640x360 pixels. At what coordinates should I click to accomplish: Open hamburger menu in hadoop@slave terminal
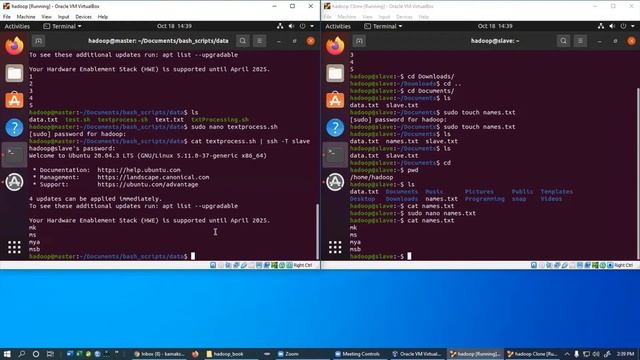pos(580,41)
